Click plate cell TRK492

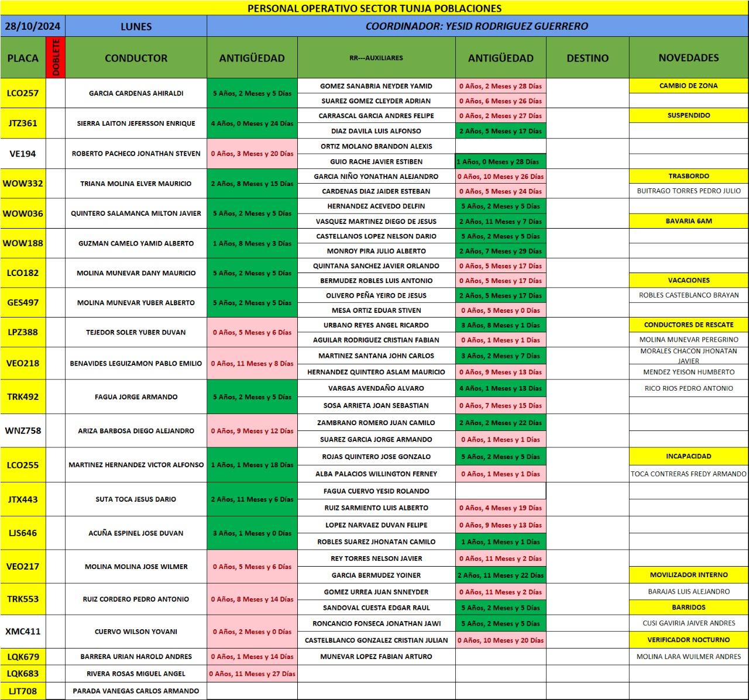[23, 396]
